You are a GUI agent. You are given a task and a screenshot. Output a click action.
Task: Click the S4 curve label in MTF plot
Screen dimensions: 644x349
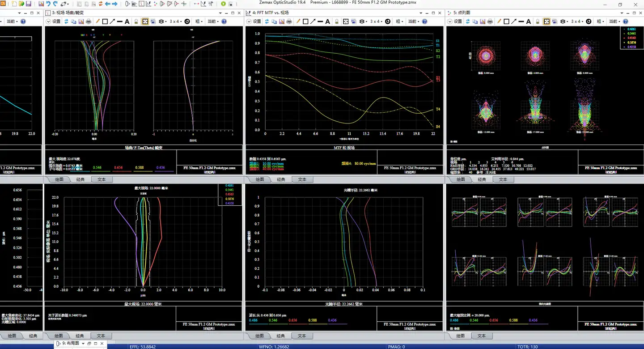438,127
